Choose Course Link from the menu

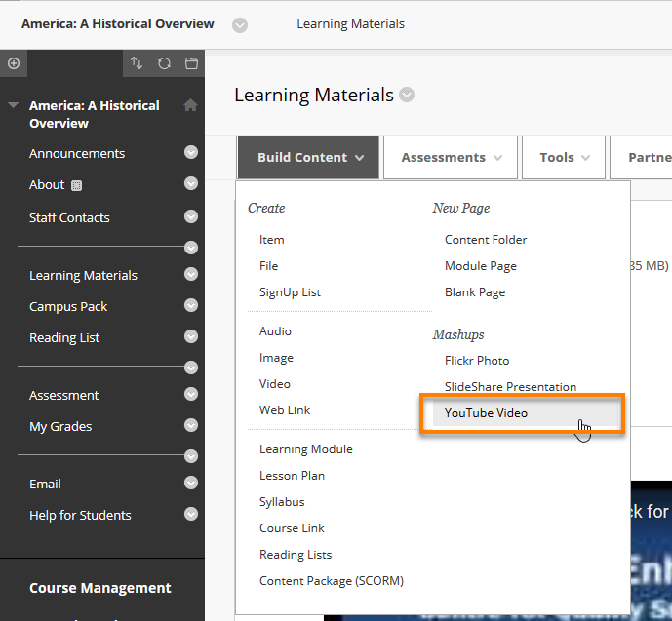(x=292, y=528)
